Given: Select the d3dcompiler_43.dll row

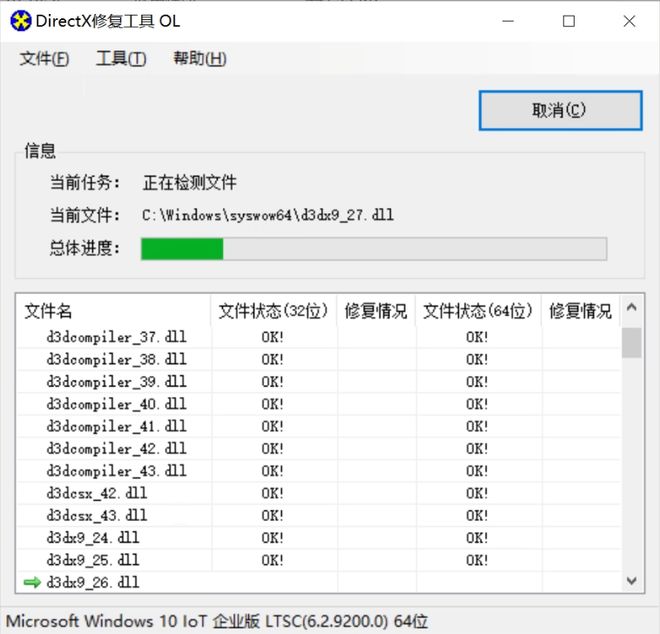Looking at the screenshot, I should point(319,471).
